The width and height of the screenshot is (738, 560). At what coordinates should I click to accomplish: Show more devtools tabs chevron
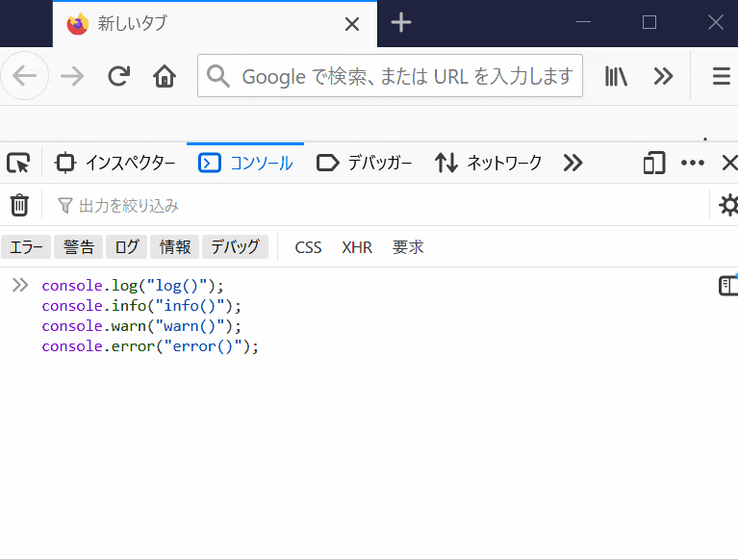point(573,163)
